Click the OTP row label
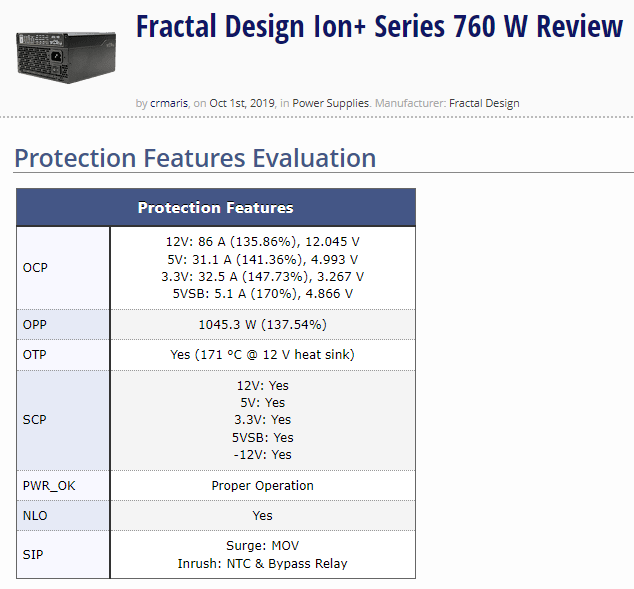634x589 pixels. pyautogui.click(x=35, y=355)
